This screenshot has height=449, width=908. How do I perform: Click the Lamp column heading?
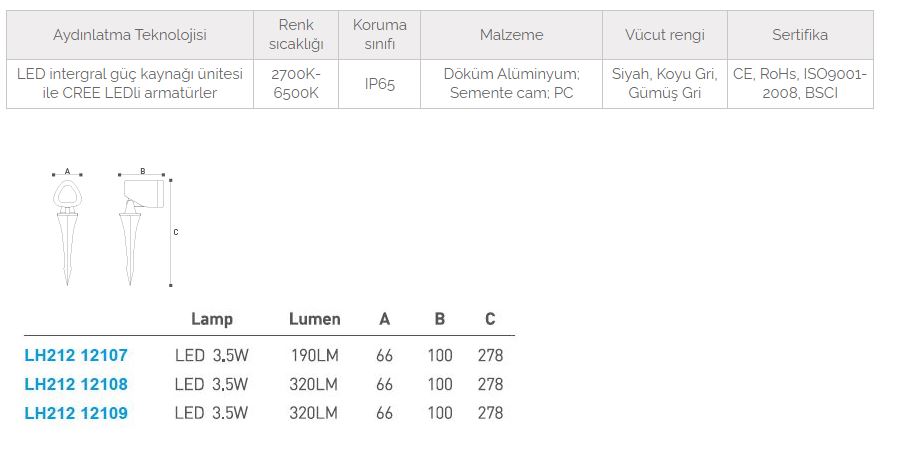(x=211, y=319)
